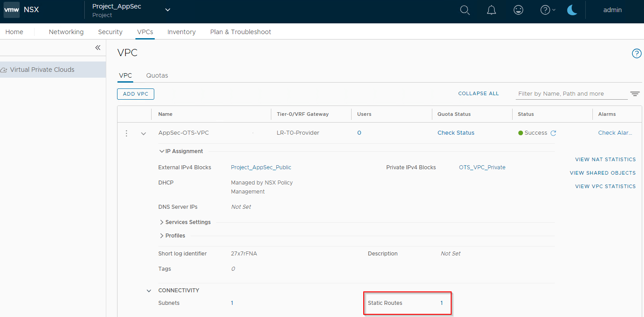Click COLLAPSE ALL link
This screenshot has height=317, width=644.
point(479,93)
